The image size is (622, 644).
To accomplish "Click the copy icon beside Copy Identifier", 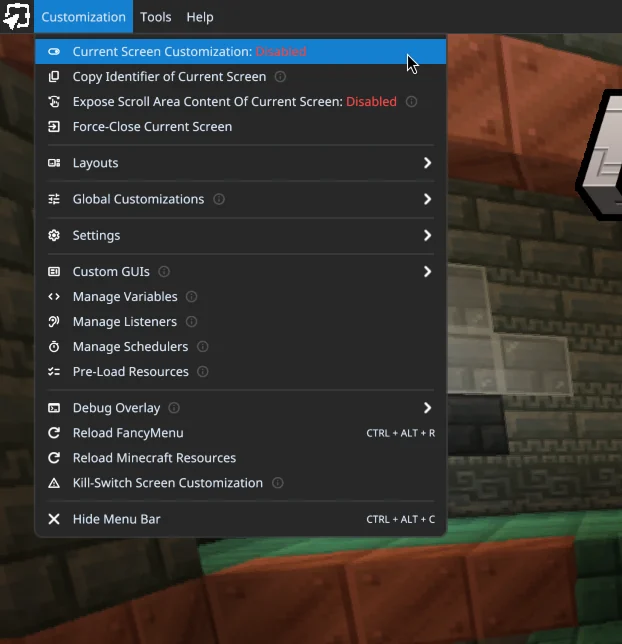I will click(54, 76).
